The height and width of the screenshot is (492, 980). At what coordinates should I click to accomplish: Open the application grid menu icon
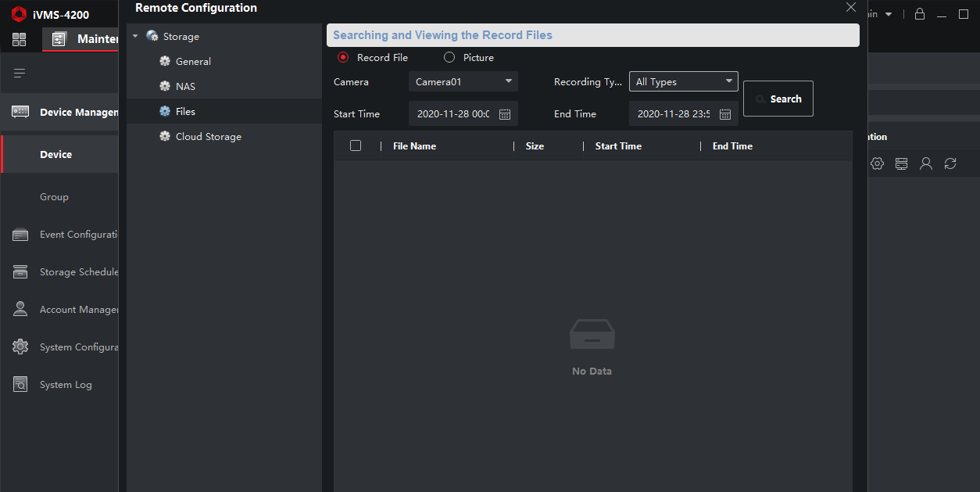pyautogui.click(x=20, y=39)
